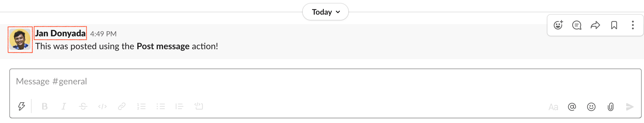
Task: Insert a code block
Action: (199, 106)
